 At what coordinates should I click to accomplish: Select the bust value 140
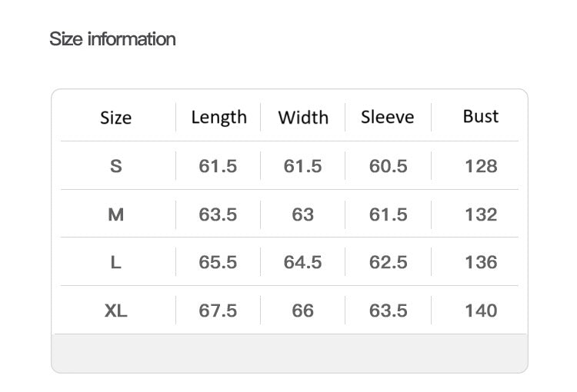(481, 311)
